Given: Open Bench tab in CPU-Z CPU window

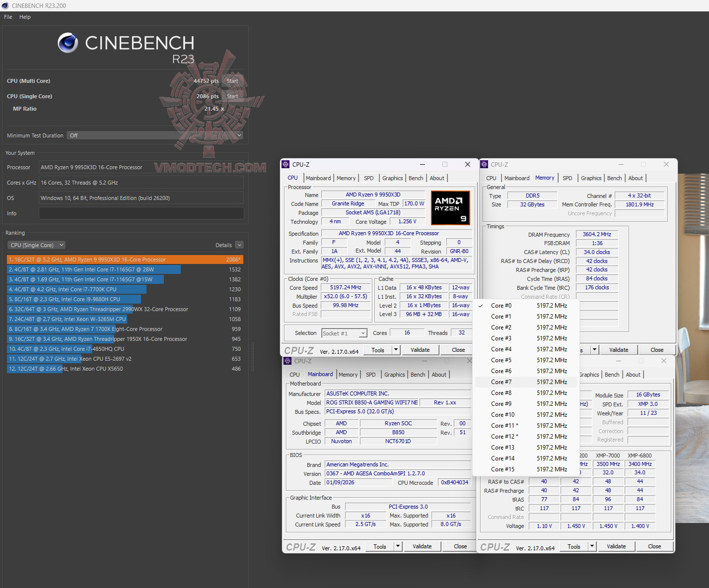Looking at the screenshot, I should point(416,178).
